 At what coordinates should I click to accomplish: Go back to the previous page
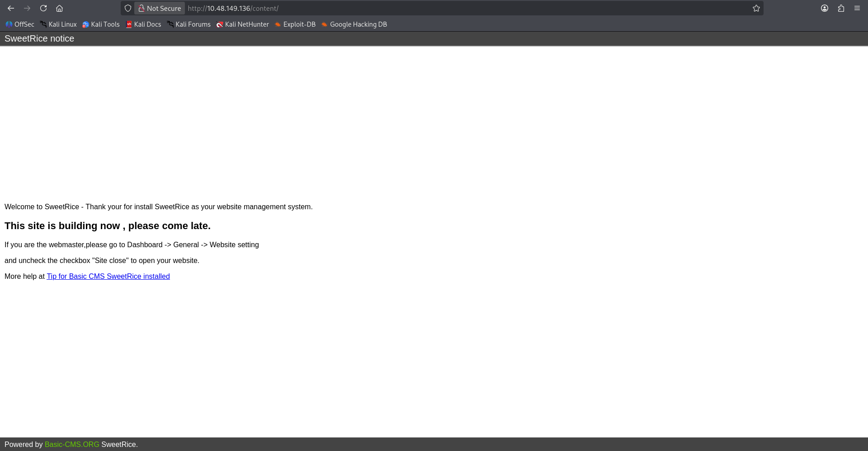[11, 8]
